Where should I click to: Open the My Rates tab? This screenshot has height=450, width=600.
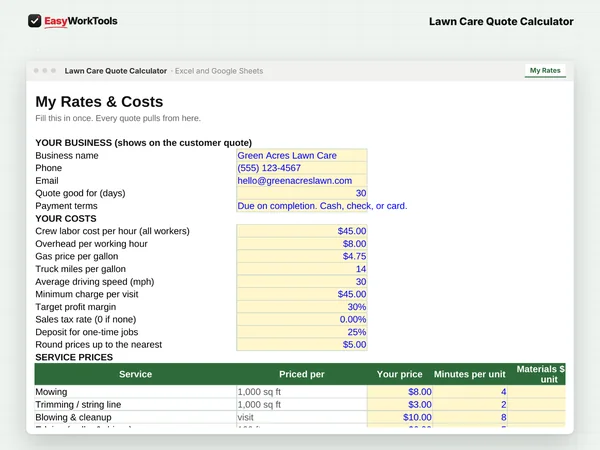[545, 70]
